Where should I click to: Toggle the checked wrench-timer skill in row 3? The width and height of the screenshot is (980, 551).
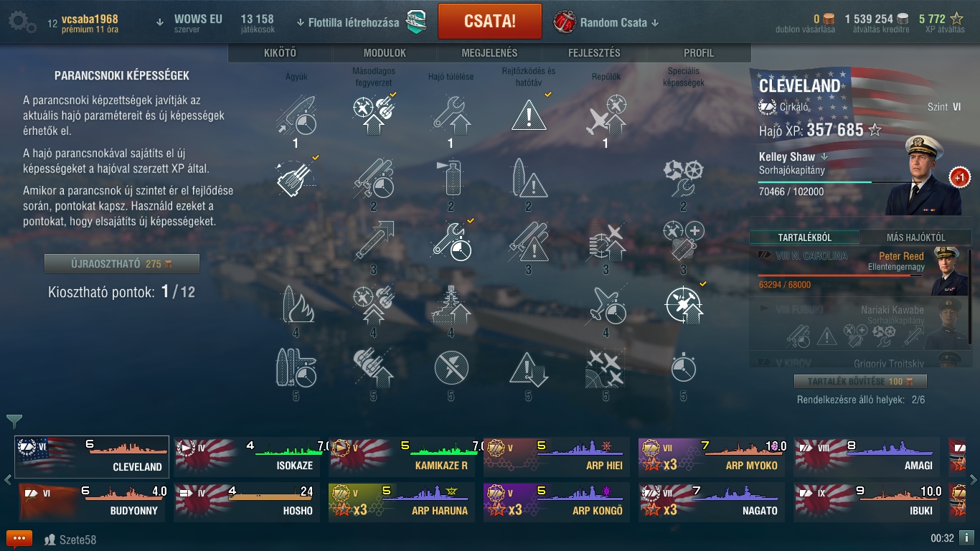tap(451, 241)
